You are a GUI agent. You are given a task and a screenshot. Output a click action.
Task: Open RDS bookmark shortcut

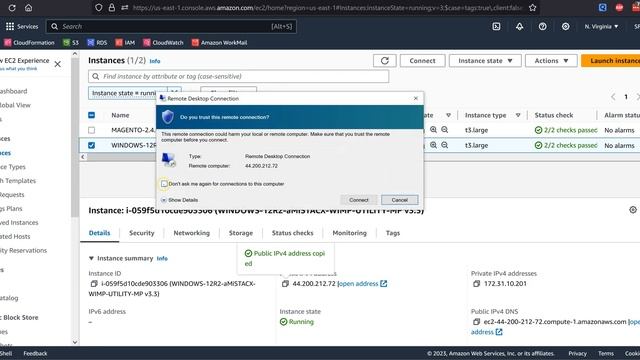[x=97, y=42]
